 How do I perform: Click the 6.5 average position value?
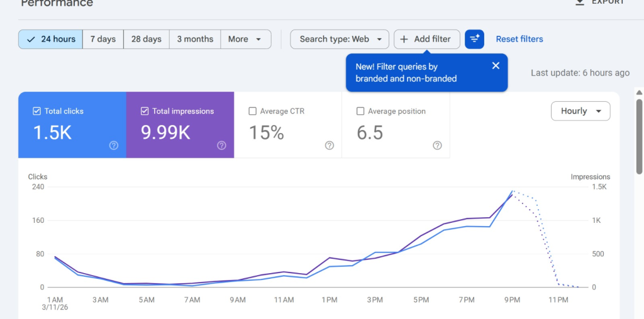pyautogui.click(x=370, y=133)
